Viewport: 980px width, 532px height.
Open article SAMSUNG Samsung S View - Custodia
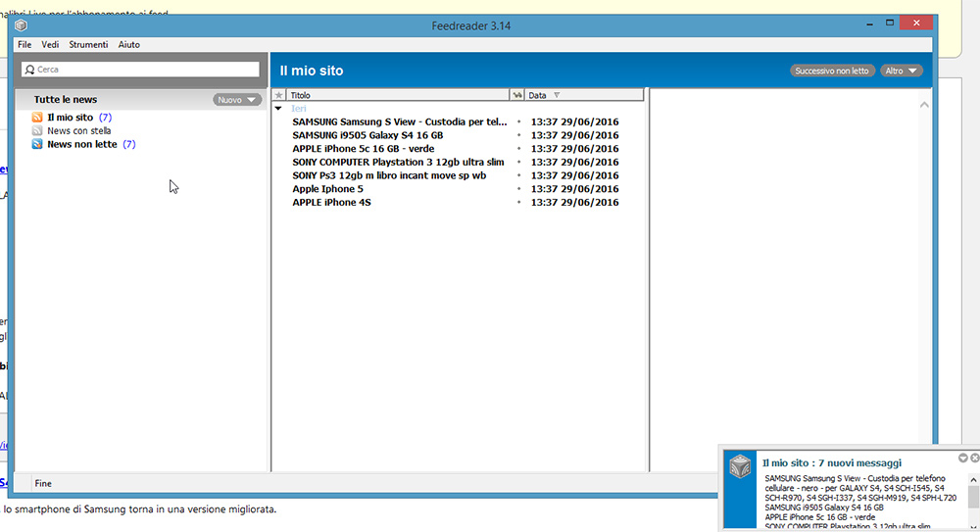400,121
